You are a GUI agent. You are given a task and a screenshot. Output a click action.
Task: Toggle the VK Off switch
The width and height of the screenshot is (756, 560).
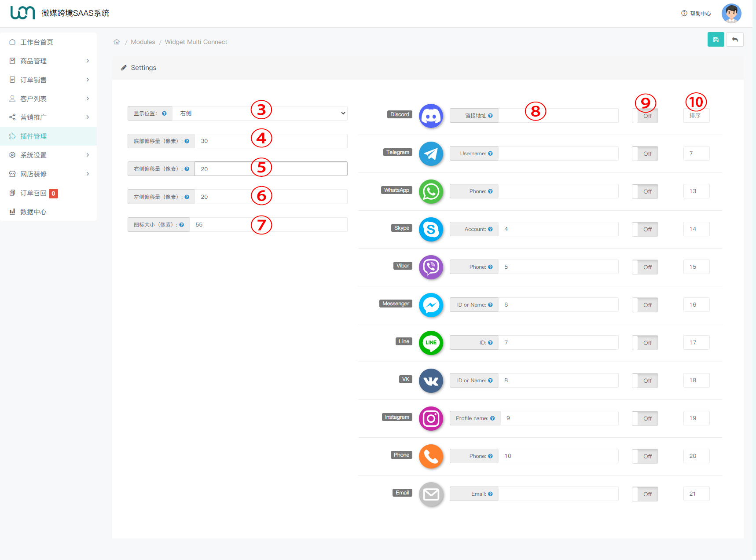[645, 381]
